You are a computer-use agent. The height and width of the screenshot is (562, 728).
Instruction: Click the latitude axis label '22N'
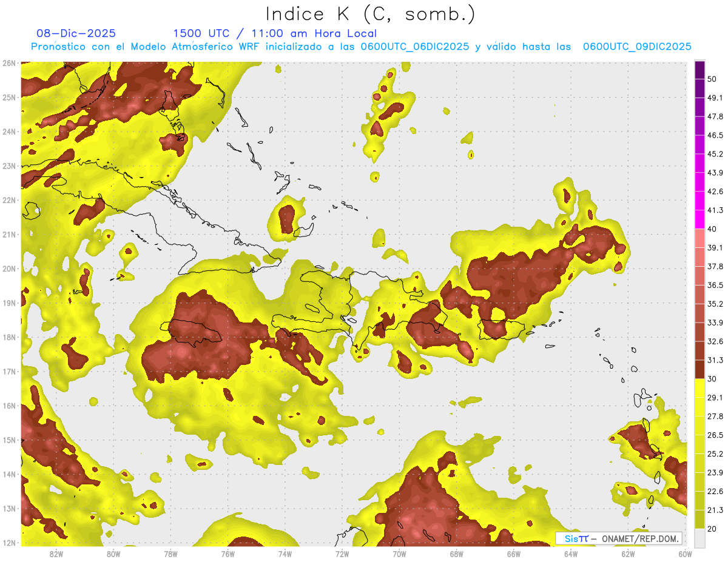pos(8,200)
